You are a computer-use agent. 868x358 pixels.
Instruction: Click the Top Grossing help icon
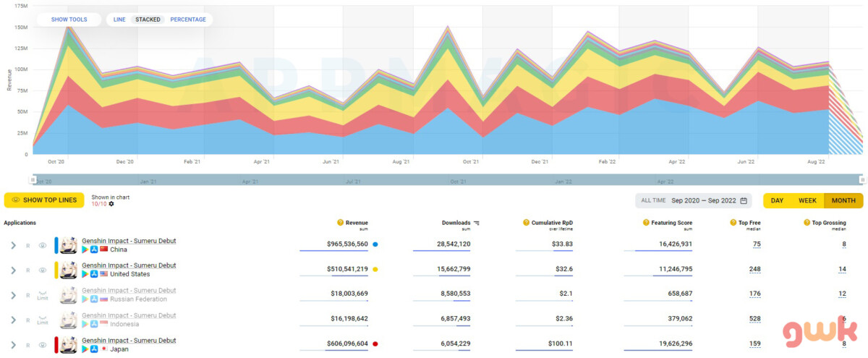[x=807, y=223]
